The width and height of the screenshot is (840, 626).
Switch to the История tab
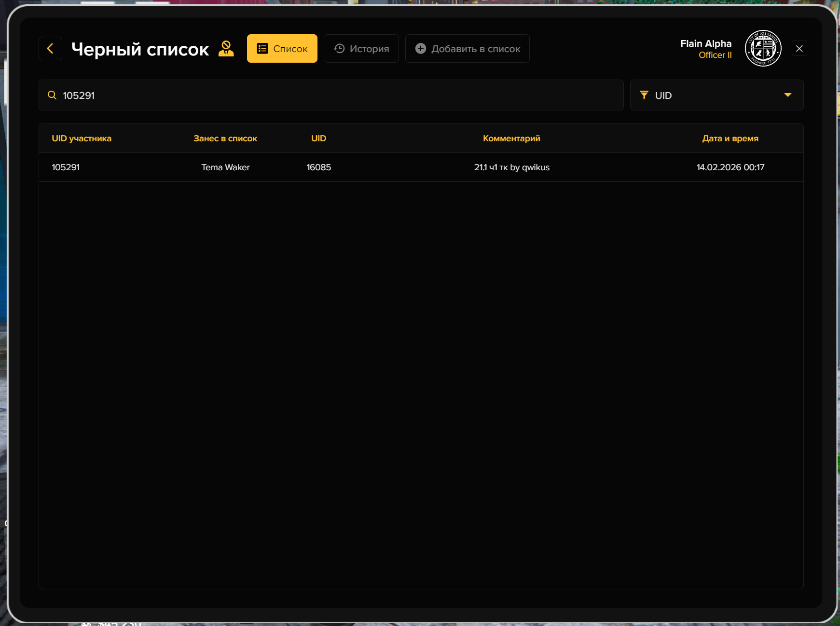click(361, 48)
